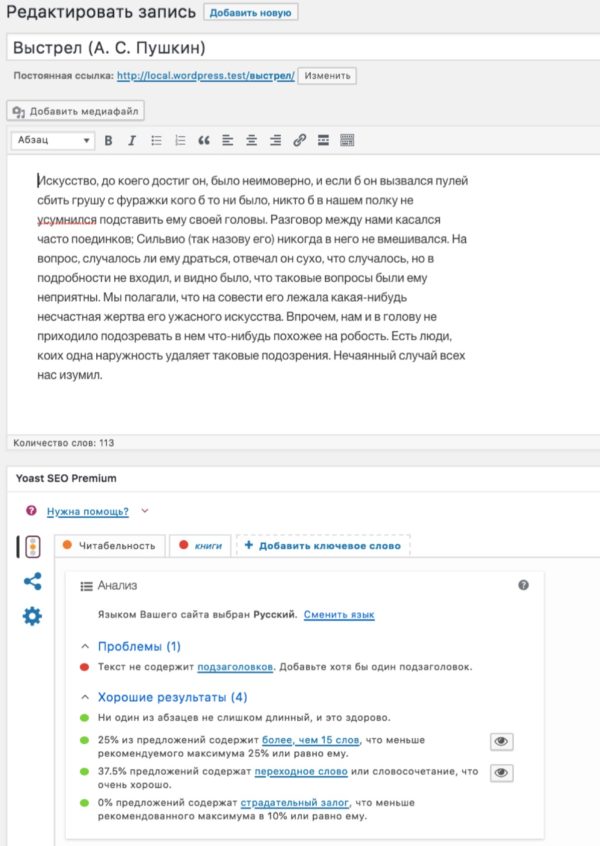This screenshot has width=600, height=846.
Task: Open the переходное слово link
Action: pyautogui.click(x=301, y=771)
